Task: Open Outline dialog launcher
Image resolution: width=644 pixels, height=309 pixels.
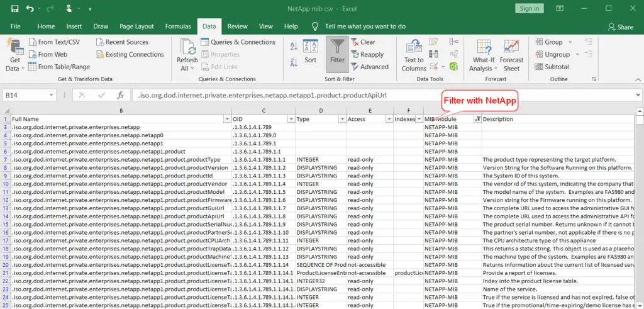Action: [594, 79]
